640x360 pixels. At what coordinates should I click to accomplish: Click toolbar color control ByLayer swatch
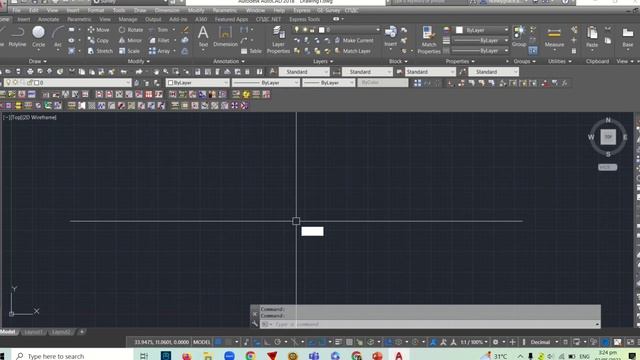coord(171,82)
